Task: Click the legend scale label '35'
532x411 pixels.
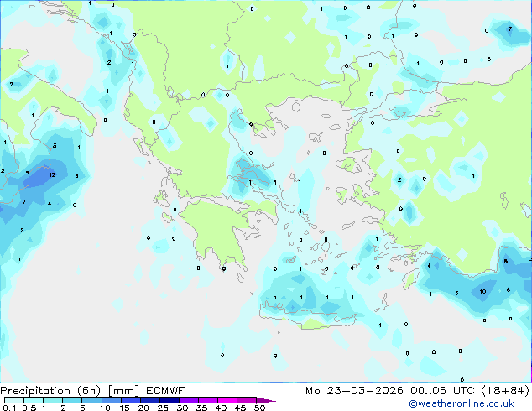Action: pos(201,408)
